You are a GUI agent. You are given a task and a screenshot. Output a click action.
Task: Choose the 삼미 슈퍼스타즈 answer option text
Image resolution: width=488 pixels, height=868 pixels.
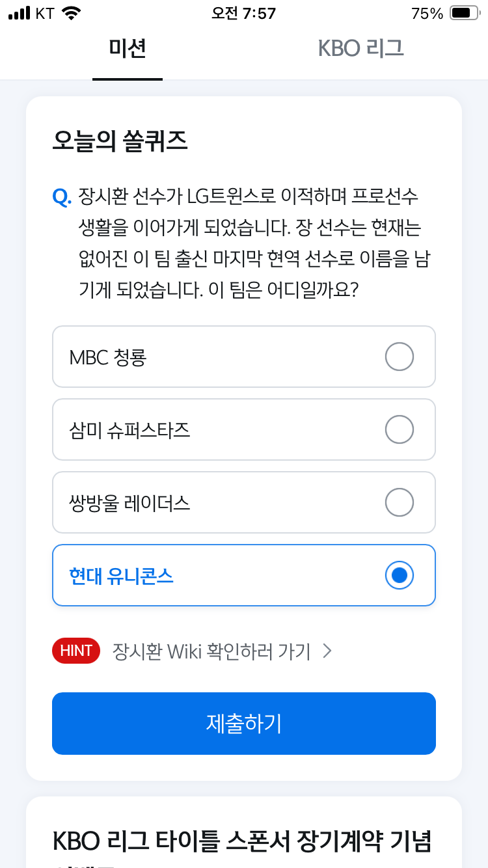(x=129, y=430)
